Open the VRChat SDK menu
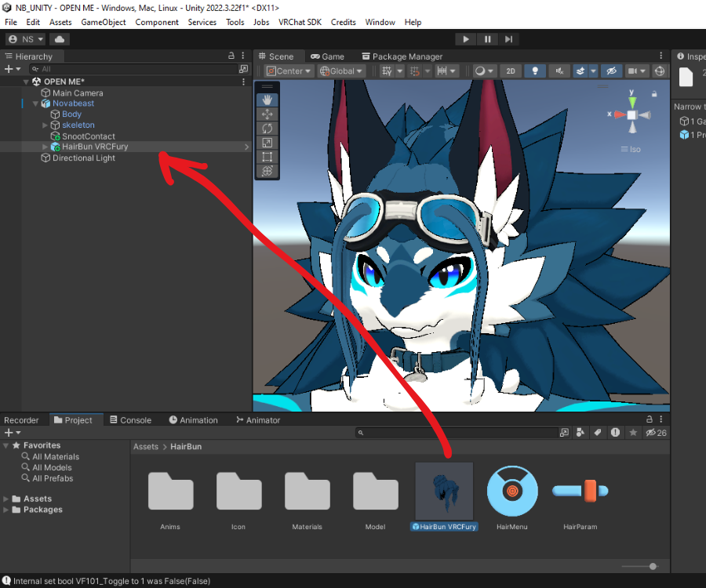706x588 pixels. [300, 22]
